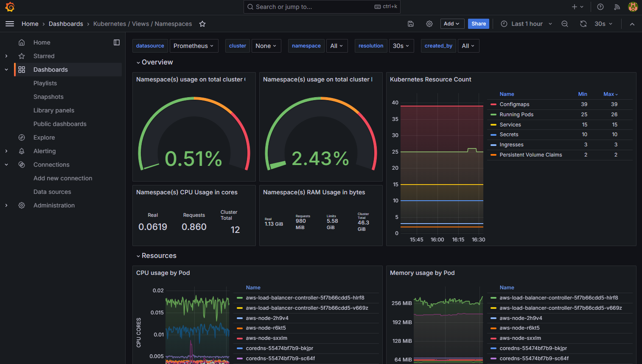Image resolution: width=642 pixels, height=364 pixels.
Task: Open Kubernetes Resource Count panel title
Action: tap(430, 79)
